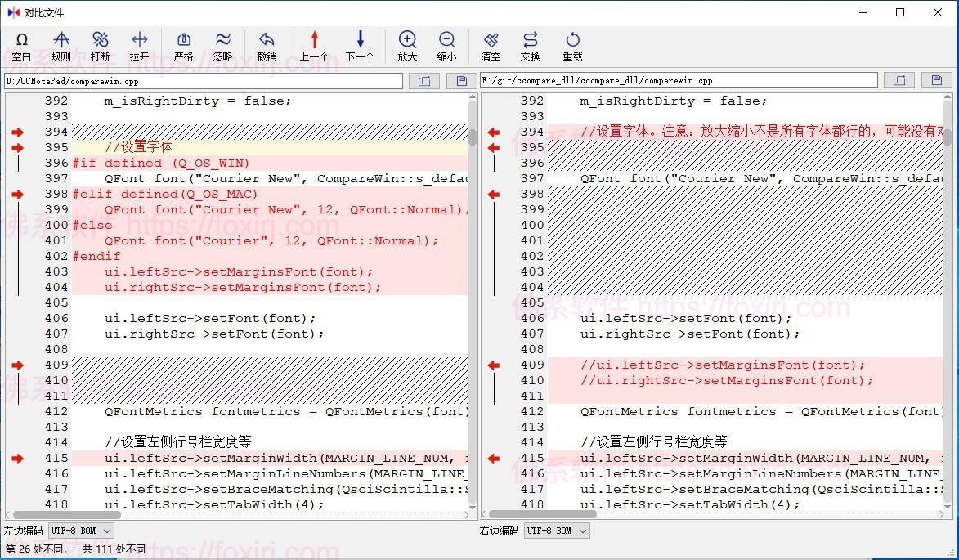Open the left encoding UTF-8 BOM dropdown
The height and width of the screenshot is (560, 959).
click(x=79, y=530)
